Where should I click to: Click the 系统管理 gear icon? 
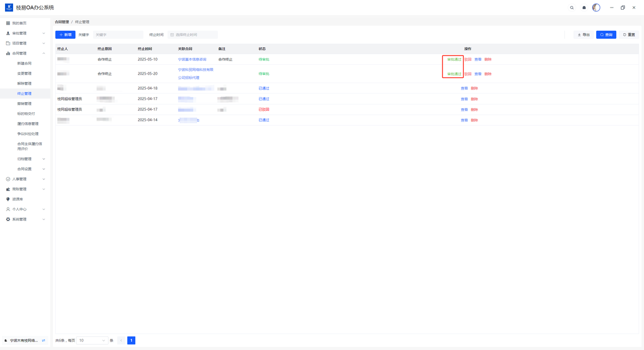pos(8,219)
